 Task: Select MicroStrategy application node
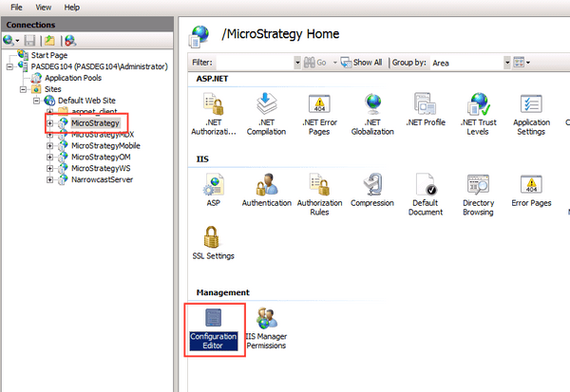[x=95, y=123]
